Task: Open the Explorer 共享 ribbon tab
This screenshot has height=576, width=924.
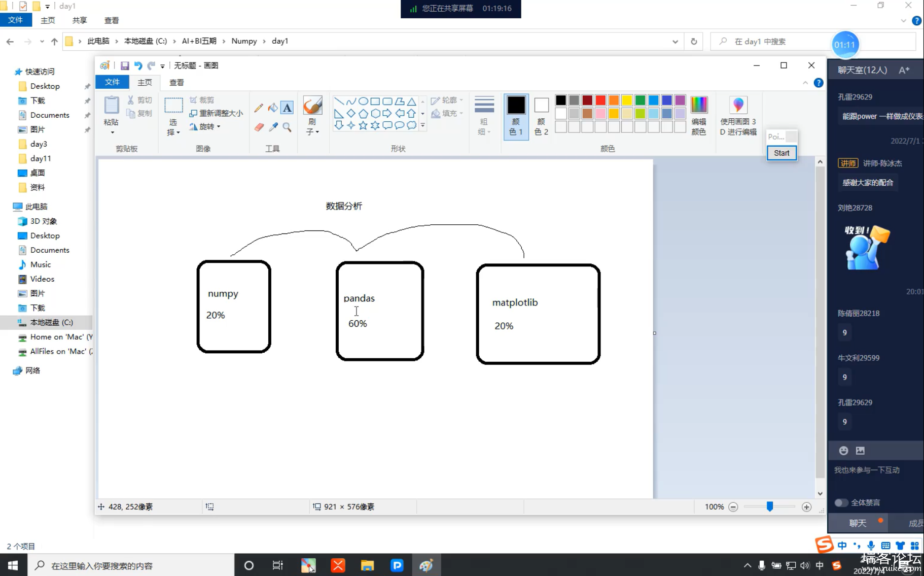Action: click(x=79, y=20)
